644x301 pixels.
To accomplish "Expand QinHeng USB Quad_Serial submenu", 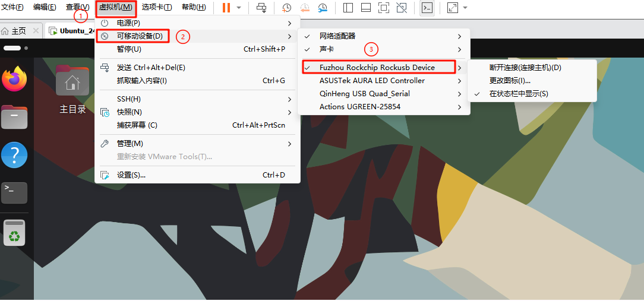I will pyautogui.click(x=364, y=94).
